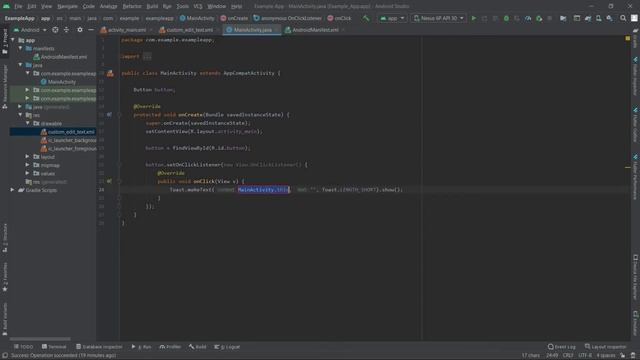The image size is (640, 360).
Task: Click the Make Project hammer icon
Action: (x=365, y=18)
